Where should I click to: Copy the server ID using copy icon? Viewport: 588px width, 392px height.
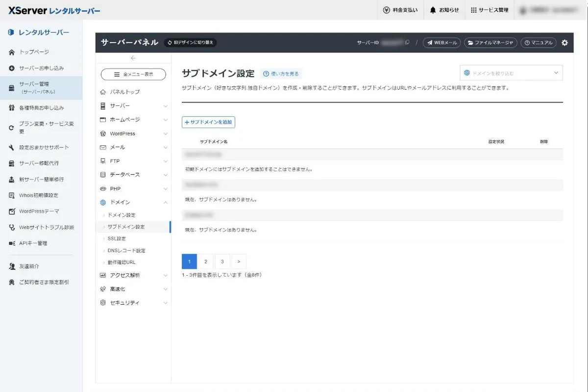click(x=407, y=43)
